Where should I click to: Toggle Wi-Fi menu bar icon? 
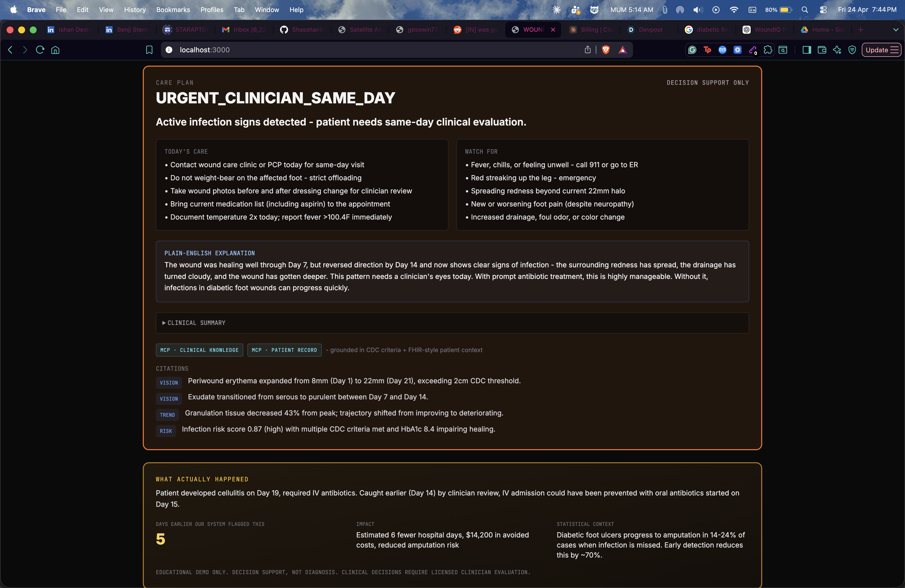[x=734, y=10]
